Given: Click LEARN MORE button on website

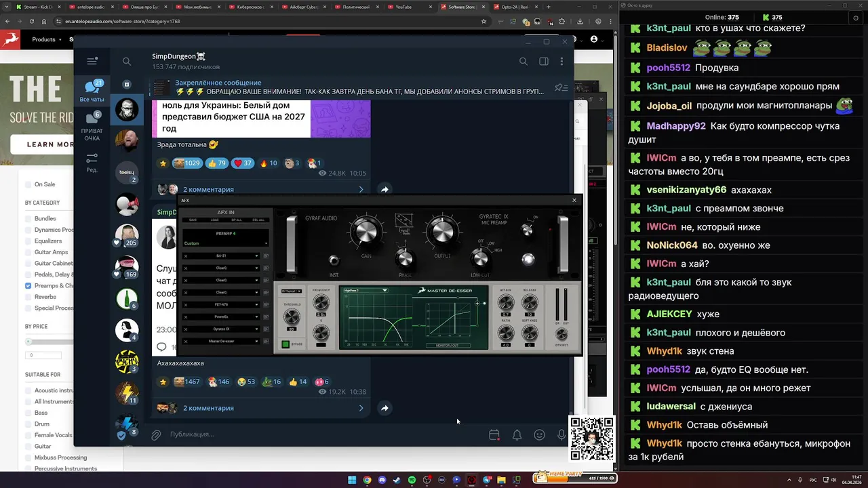Looking at the screenshot, I should [x=50, y=144].
